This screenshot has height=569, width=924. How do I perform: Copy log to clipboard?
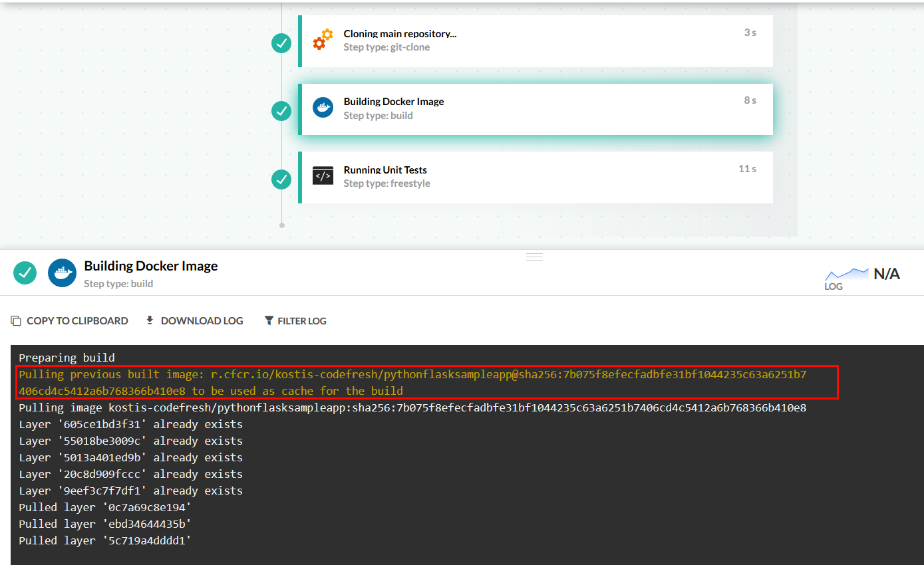coord(70,321)
